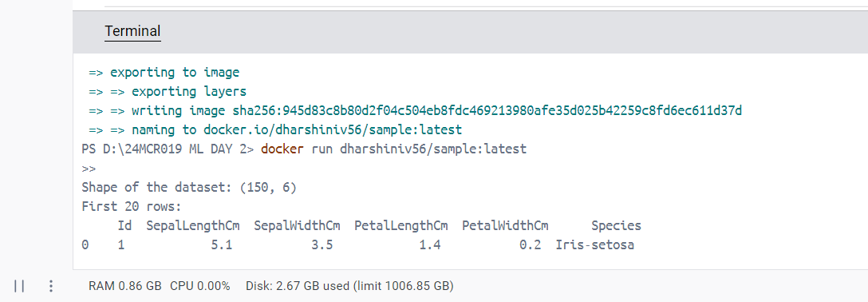868x302 pixels.
Task: Click the Disk 2.67 GB used indicator
Action: point(350,287)
